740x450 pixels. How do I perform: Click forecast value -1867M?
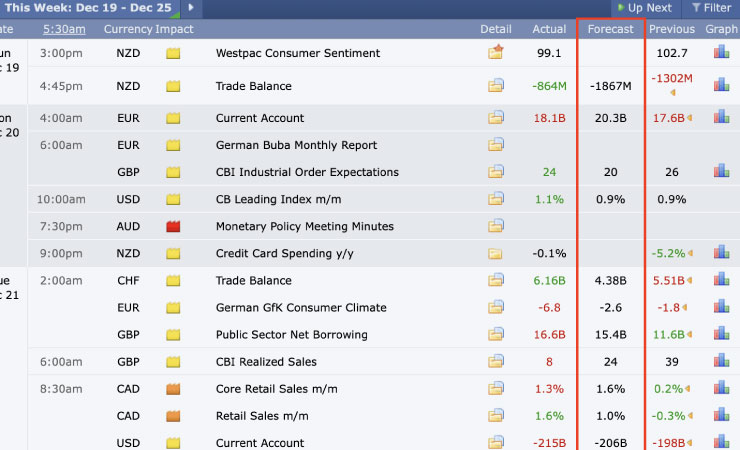coord(610,86)
